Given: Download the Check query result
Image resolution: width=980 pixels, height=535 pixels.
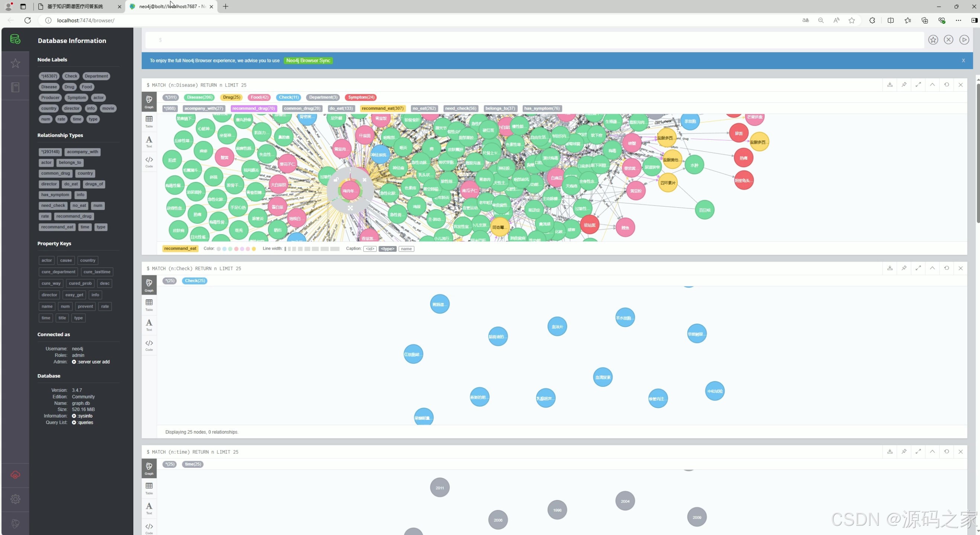Looking at the screenshot, I should coord(889,268).
